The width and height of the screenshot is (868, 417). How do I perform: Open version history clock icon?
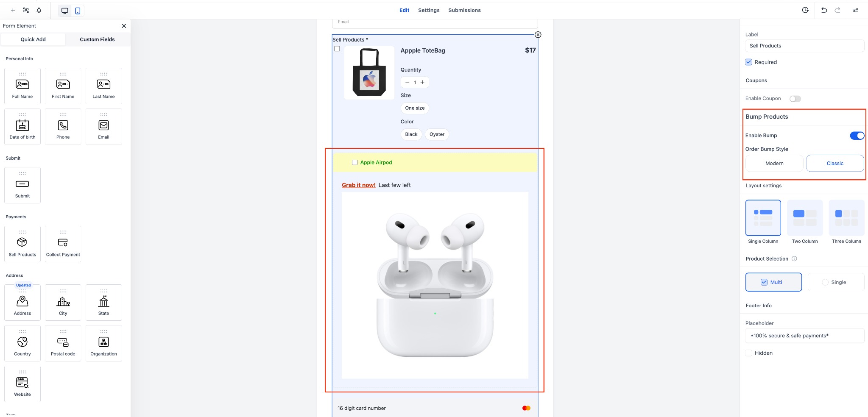(805, 10)
